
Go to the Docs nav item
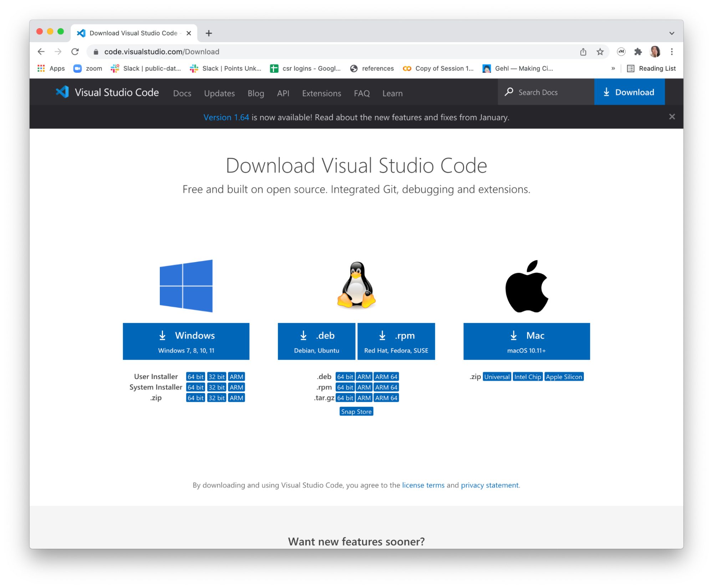pyautogui.click(x=182, y=93)
